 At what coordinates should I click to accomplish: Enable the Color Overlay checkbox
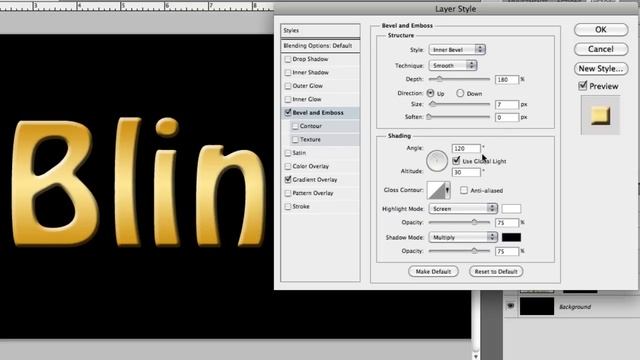tap(288, 167)
